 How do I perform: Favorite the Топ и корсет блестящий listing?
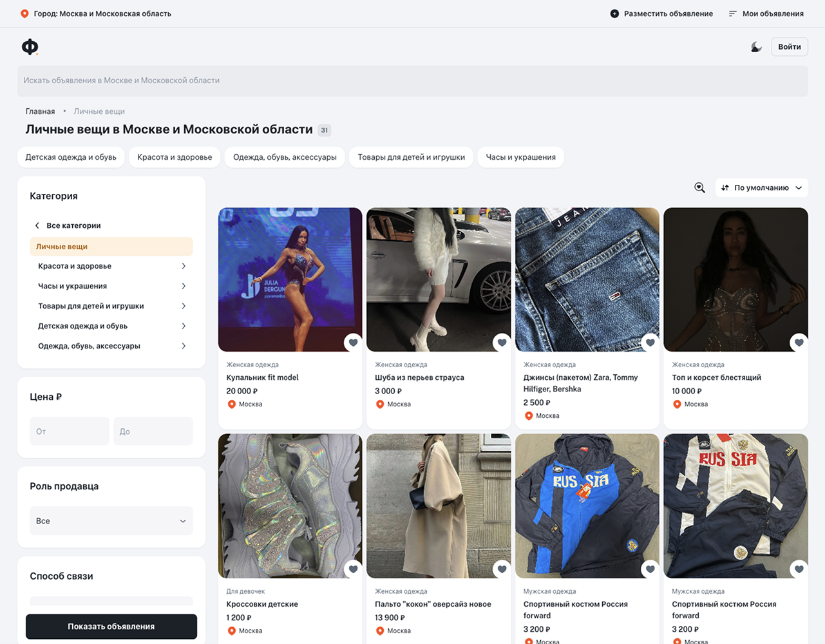pyautogui.click(x=799, y=342)
